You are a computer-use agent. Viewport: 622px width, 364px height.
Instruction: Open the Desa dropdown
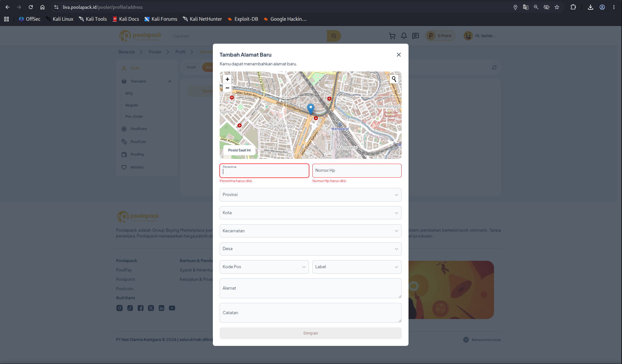tap(311, 249)
